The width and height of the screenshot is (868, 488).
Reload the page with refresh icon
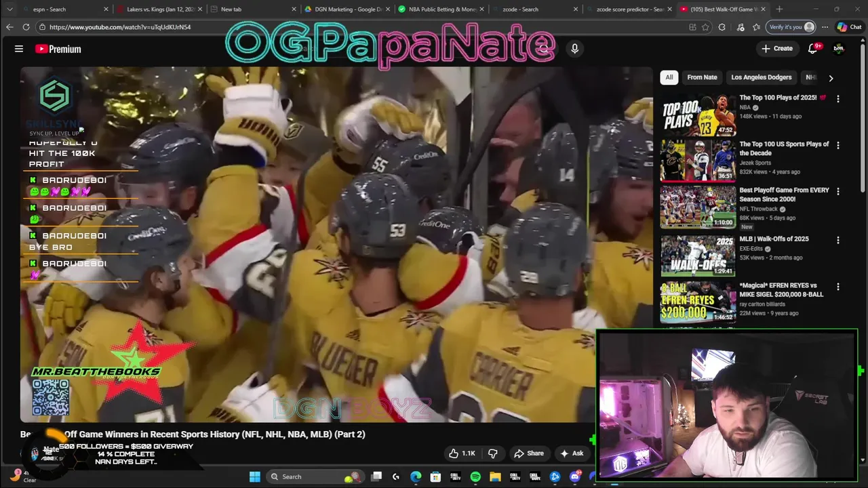coord(26,27)
